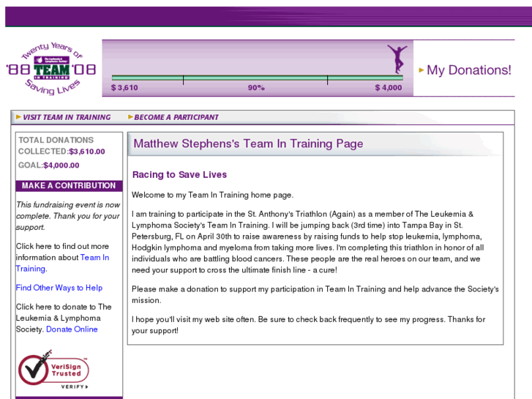Click the Racing to Save Lives subheading
Screen dimensions: 532x399
coord(179,174)
